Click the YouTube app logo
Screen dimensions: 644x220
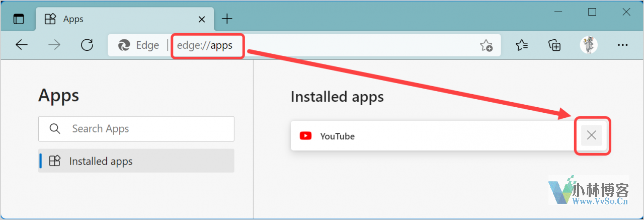click(x=305, y=136)
